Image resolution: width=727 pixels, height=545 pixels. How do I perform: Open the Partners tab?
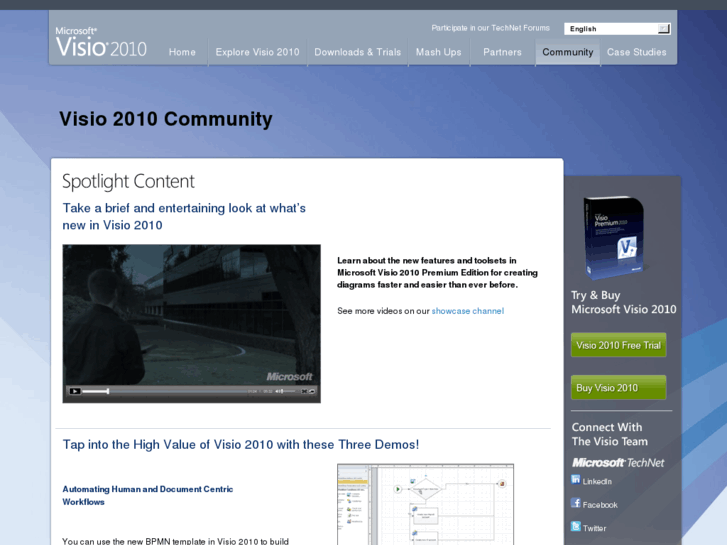[x=503, y=52]
